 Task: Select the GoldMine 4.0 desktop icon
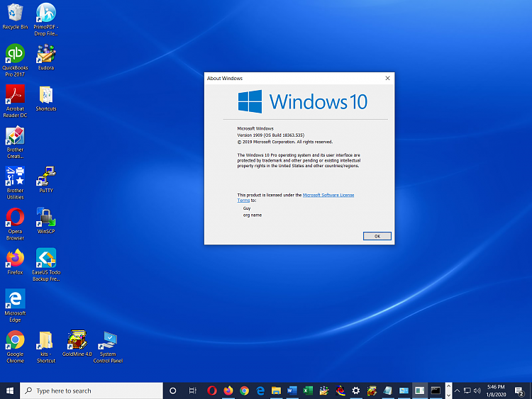(77, 344)
